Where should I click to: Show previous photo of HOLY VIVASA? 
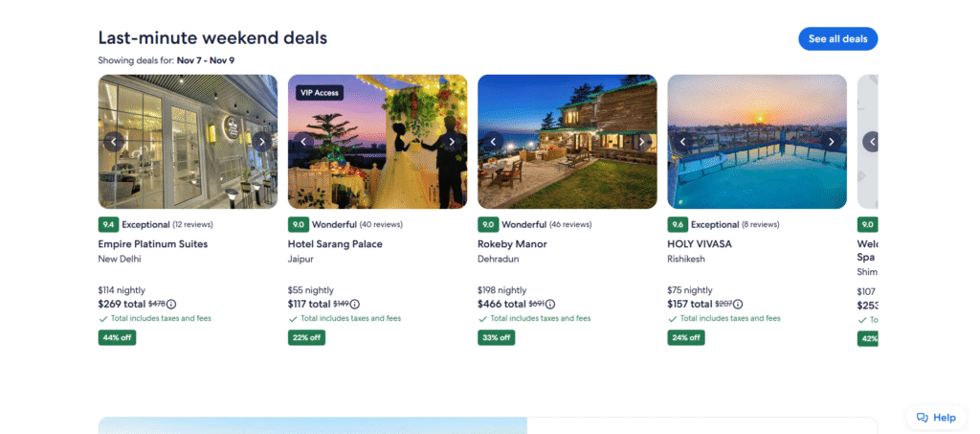(x=682, y=142)
